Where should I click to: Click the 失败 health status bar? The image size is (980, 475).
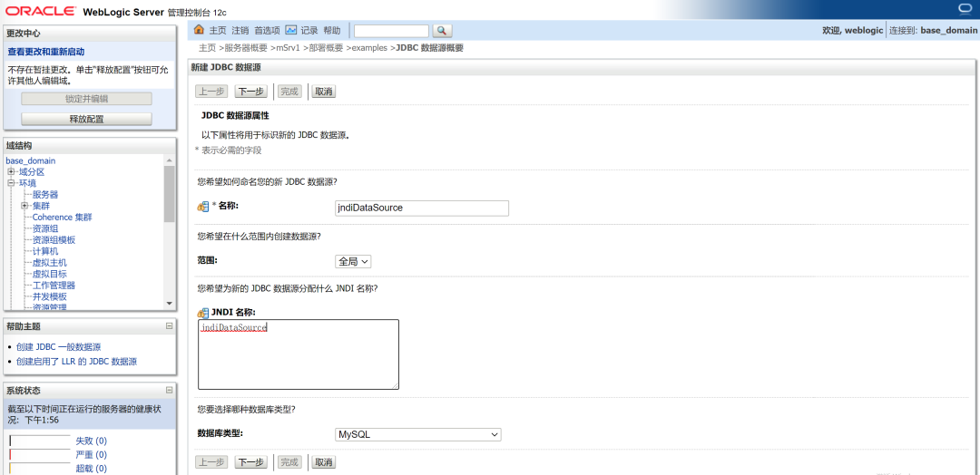(39, 441)
